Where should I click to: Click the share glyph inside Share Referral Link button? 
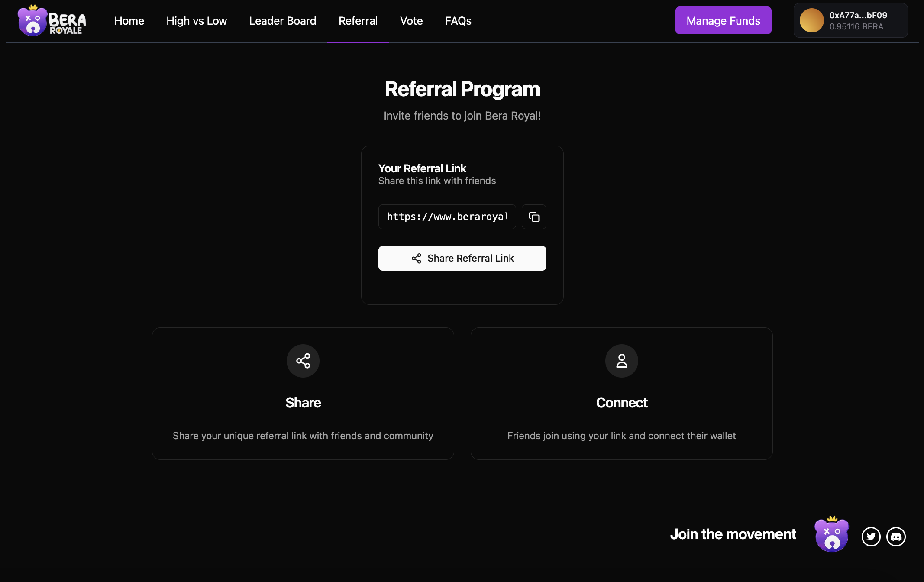[x=416, y=258]
